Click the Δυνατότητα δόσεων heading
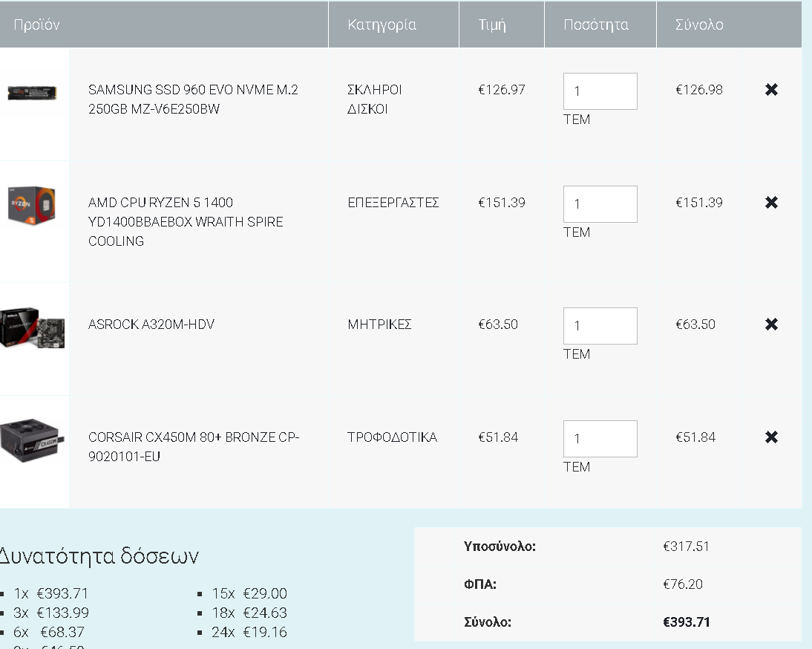812x649 pixels. [99, 556]
